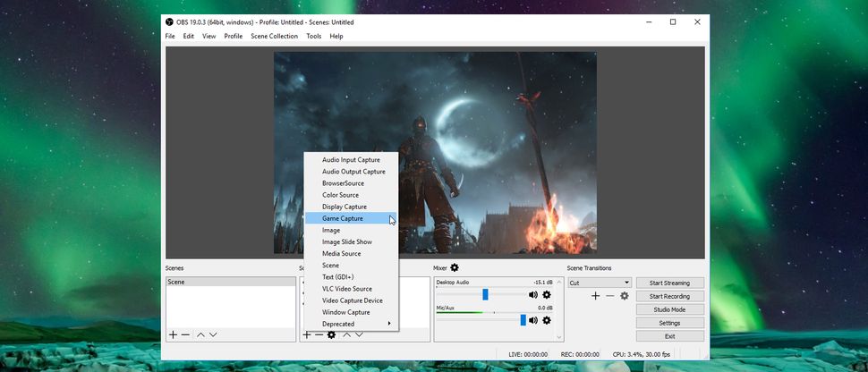The image size is (868, 372).
Task: Click Start Recording button
Action: coord(670,296)
